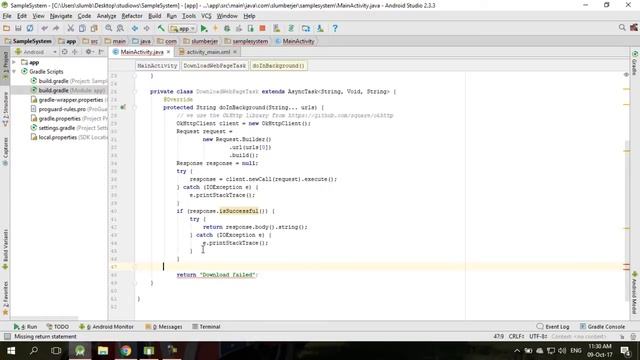640x360 pixels.
Task: Collapse the class fold marker on line 25
Action: [x=135, y=92]
